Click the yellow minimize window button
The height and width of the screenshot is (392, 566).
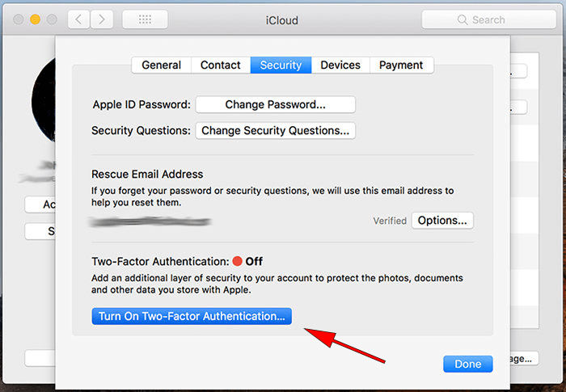pos(35,19)
